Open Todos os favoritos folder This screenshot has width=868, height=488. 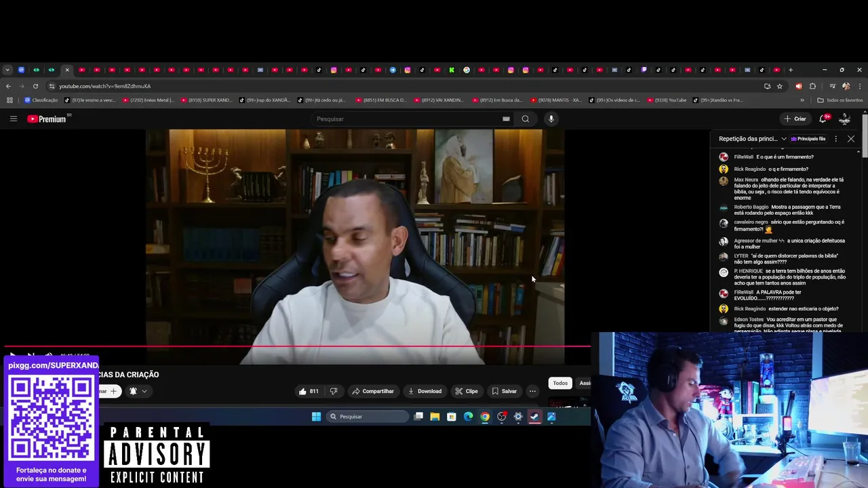[840, 100]
